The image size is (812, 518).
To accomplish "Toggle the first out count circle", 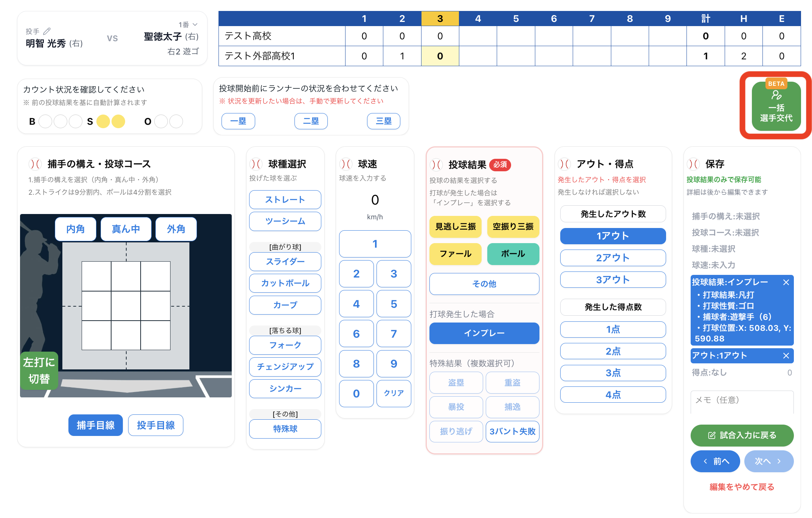I will (x=161, y=121).
